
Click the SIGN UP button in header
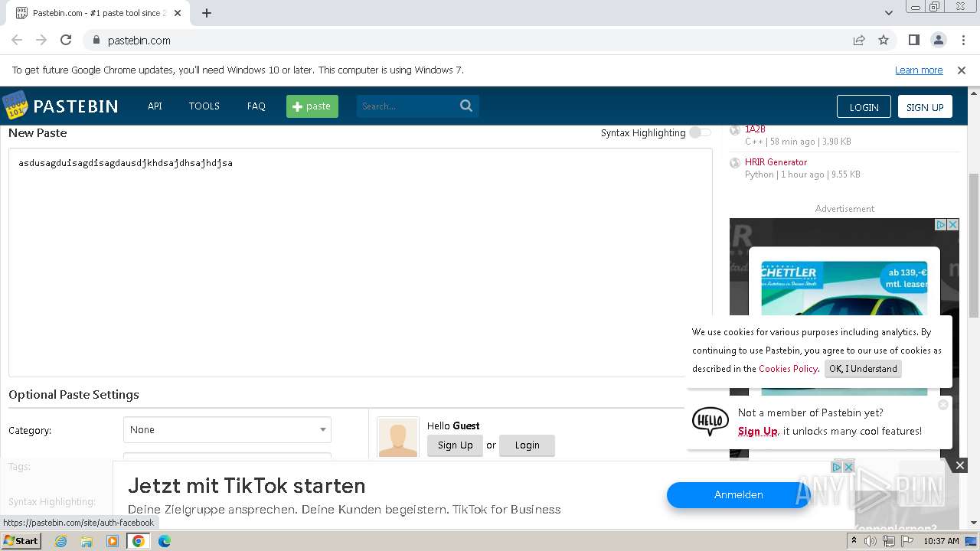[x=925, y=106]
